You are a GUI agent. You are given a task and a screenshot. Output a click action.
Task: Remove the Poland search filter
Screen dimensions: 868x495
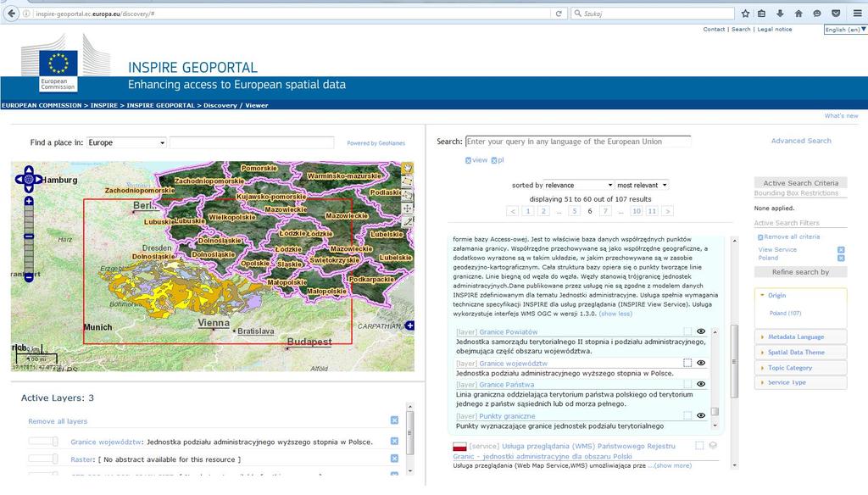click(841, 258)
